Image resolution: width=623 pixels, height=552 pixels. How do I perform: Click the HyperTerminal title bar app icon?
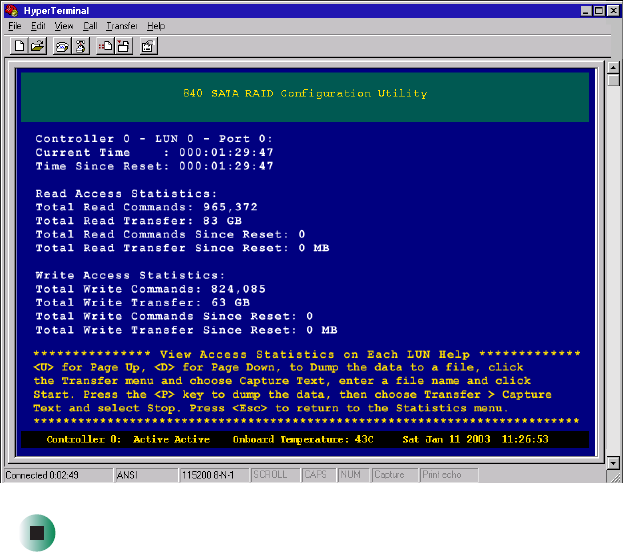pos(12,10)
